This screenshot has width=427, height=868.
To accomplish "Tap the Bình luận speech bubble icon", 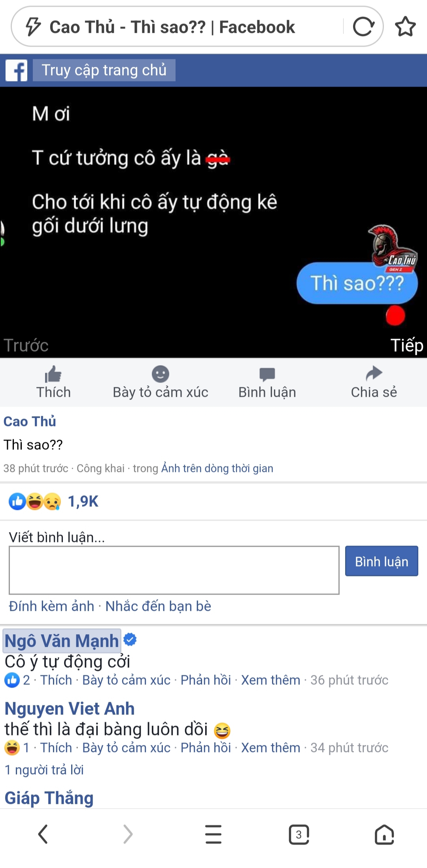I will (x=267, y=374).
